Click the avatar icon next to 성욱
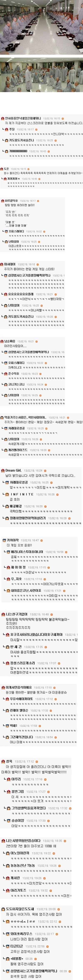 pyautogui.click(x=3, y=751)
